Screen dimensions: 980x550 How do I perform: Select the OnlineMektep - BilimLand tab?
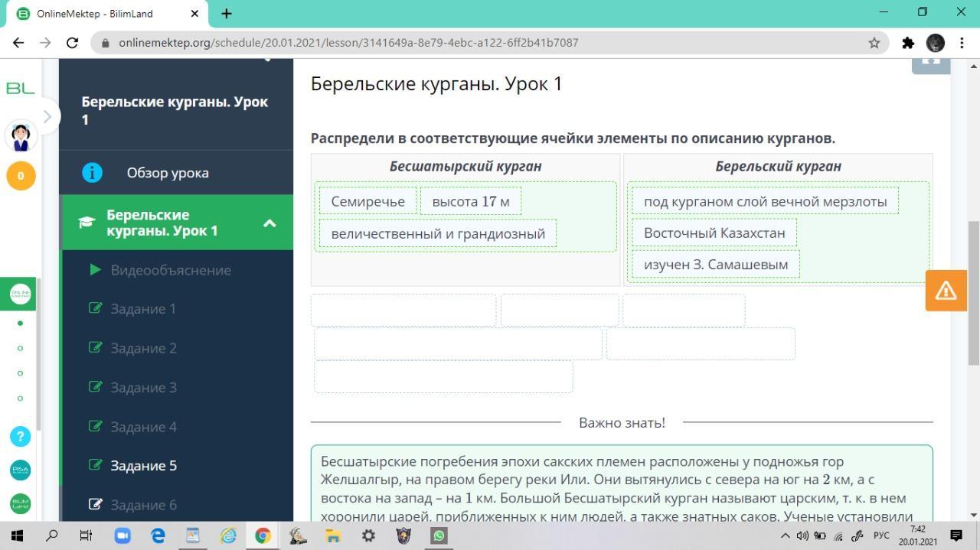107,13
